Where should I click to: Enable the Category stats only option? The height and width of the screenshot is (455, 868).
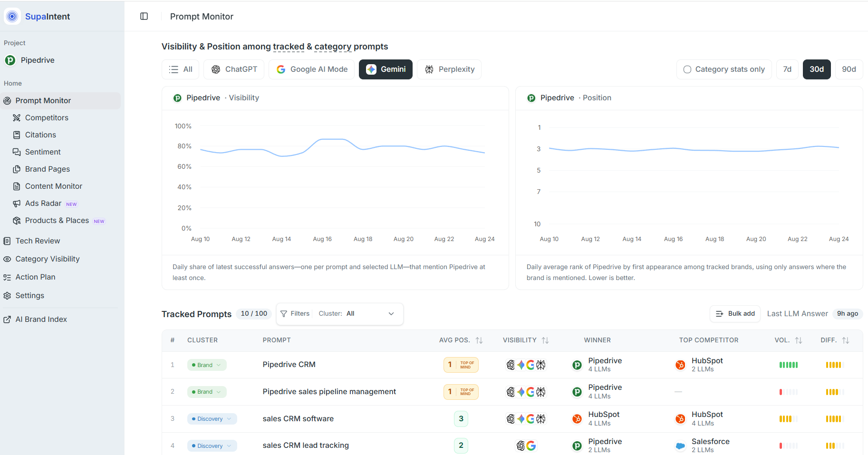pyautogui.click(x=724, y=69)
